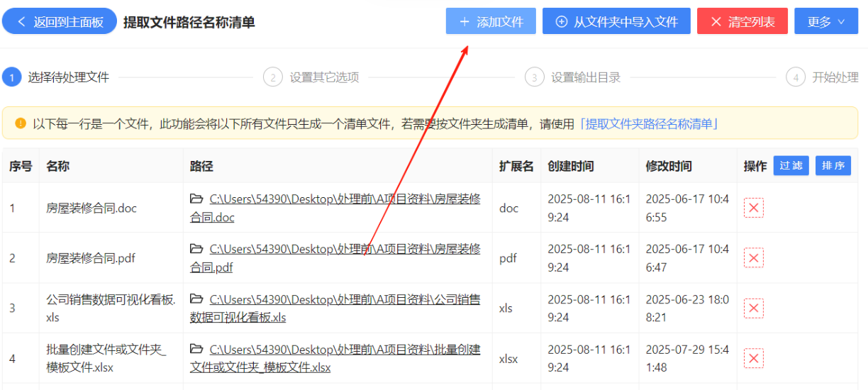868x390 pixels.
Task: Click plus icon on 添加文件 button
Action: tap(464, 22)
